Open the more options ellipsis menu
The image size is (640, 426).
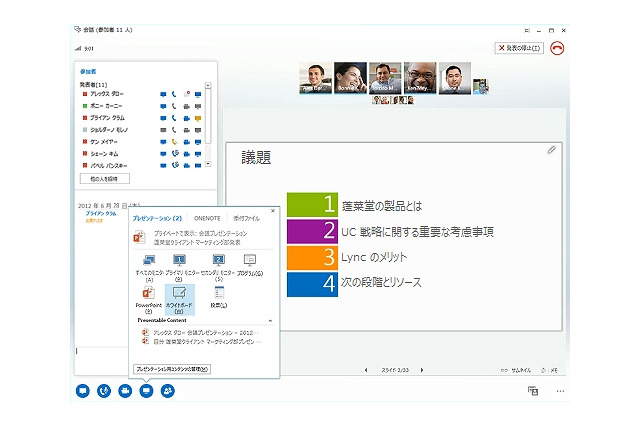[560, 391]
